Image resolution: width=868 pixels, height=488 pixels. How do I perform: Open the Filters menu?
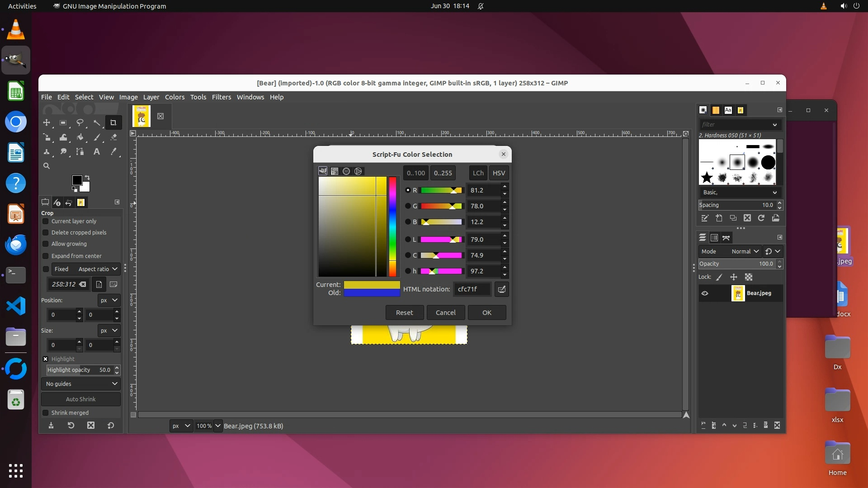[x=221, y=97]
